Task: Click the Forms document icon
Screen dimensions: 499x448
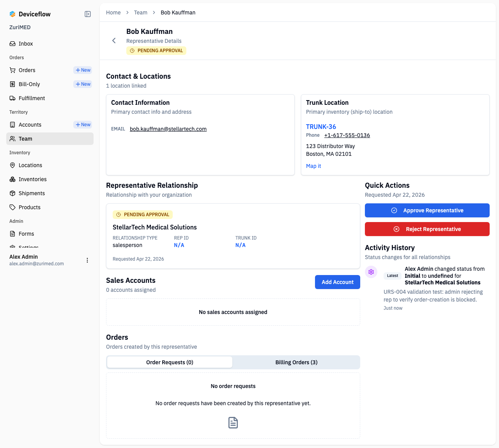Action: pyautogui.click(x=12, y=234)
